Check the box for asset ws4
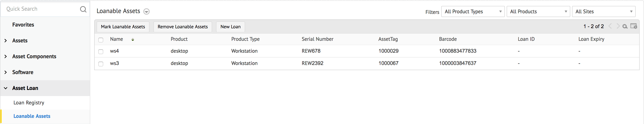The height and width of the screenshot is (124, 644). tap(101, 52)
